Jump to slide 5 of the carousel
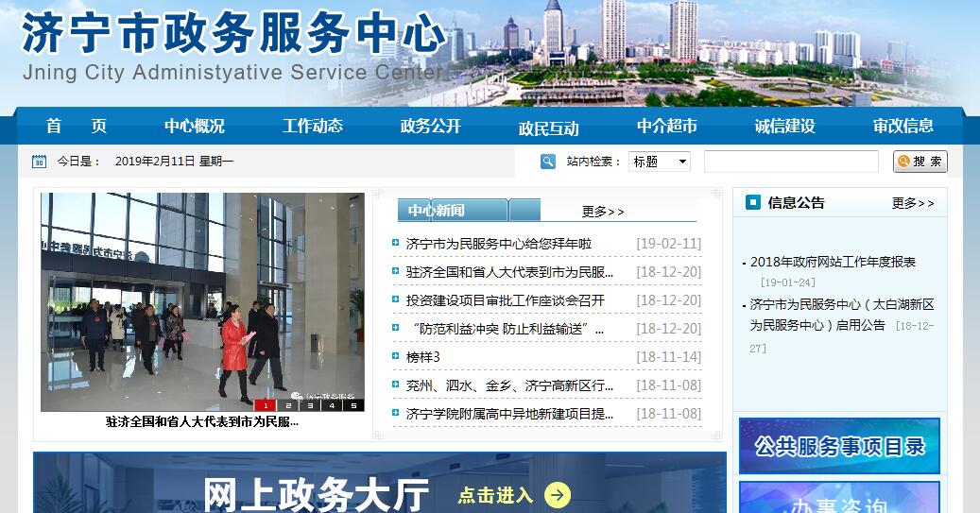 coord(353,405)
